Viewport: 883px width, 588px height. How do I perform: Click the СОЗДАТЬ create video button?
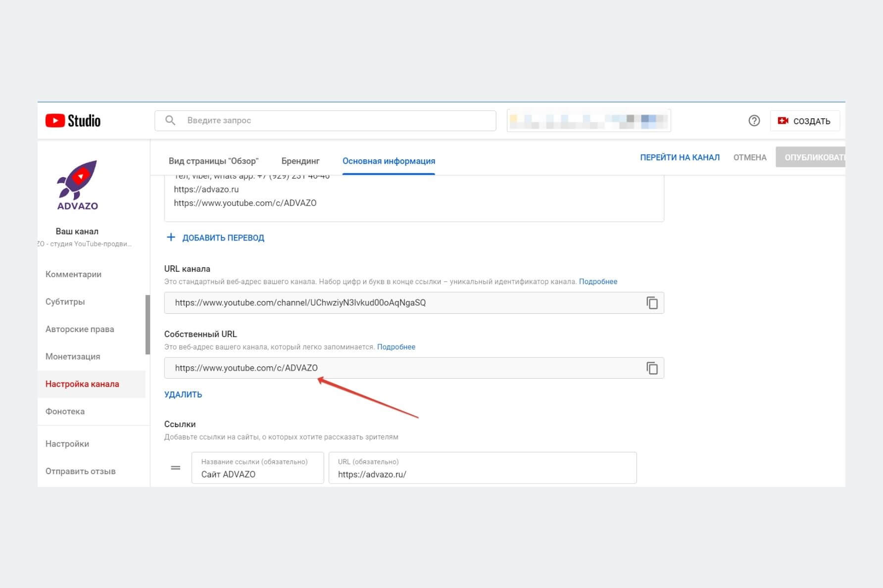(x=805, y=121)
